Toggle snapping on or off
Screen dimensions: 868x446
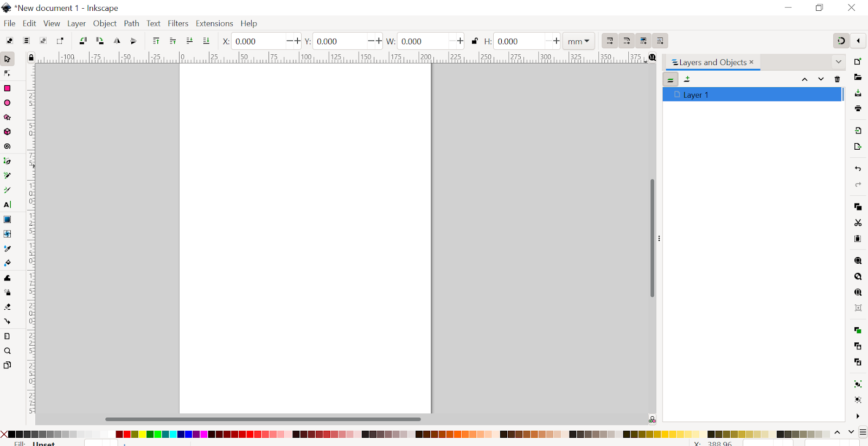point(841,41)
